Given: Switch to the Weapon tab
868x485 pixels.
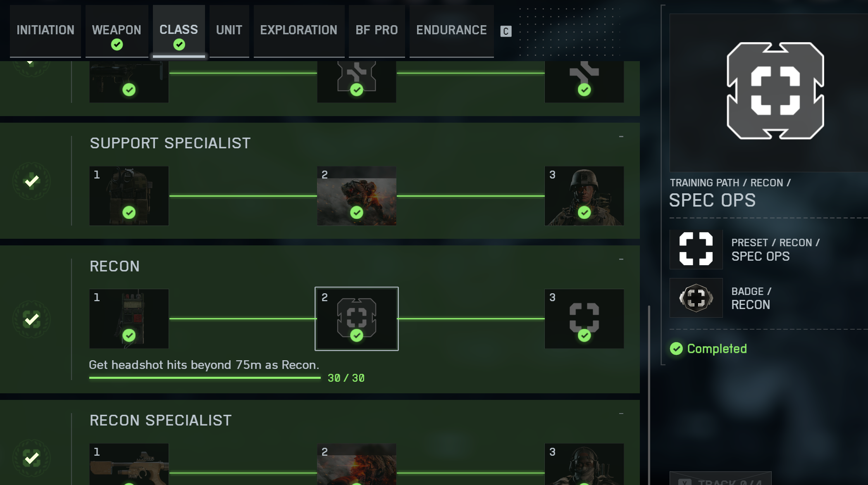Looking at the screenshot, I should pos(117,31).
